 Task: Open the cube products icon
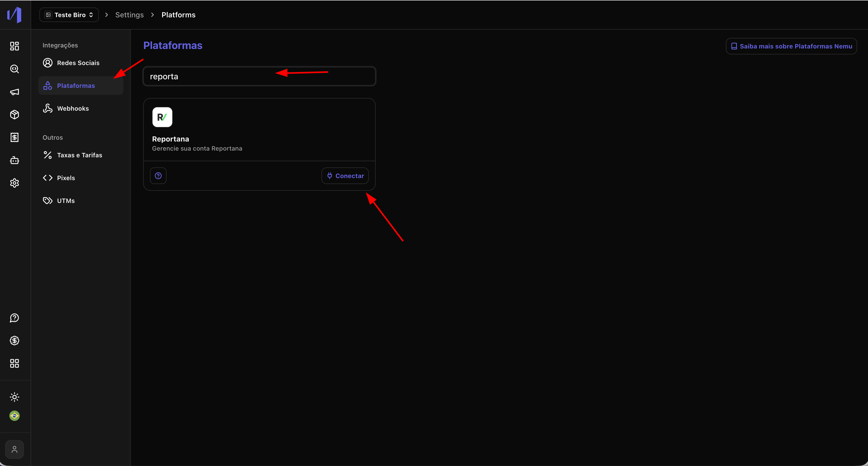(15, 115)
